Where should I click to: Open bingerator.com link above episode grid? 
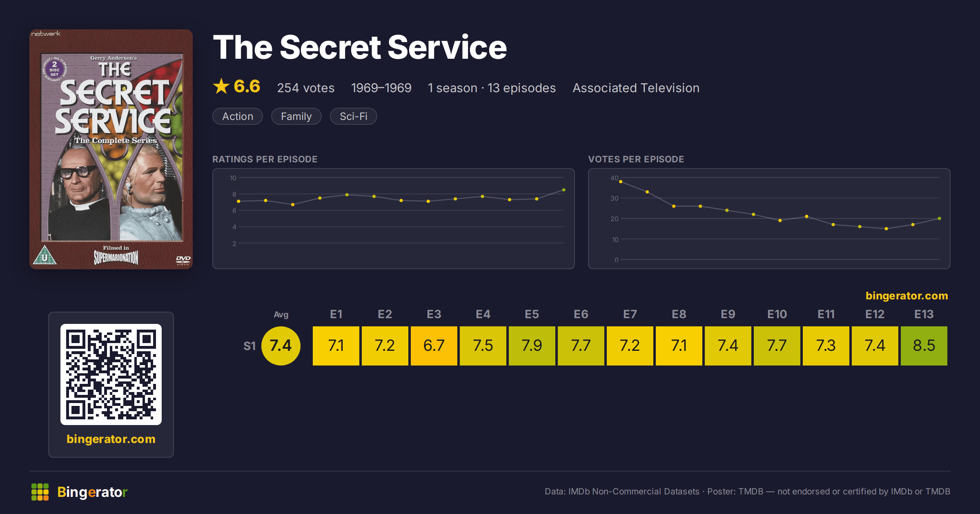coord(907,296)
